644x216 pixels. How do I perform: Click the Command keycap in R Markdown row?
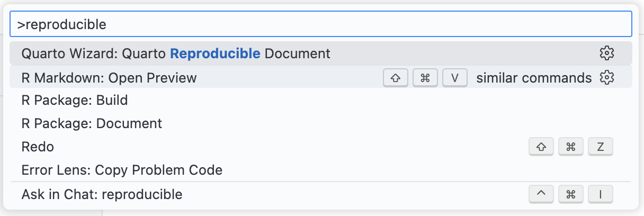click(x=425, y=78)
